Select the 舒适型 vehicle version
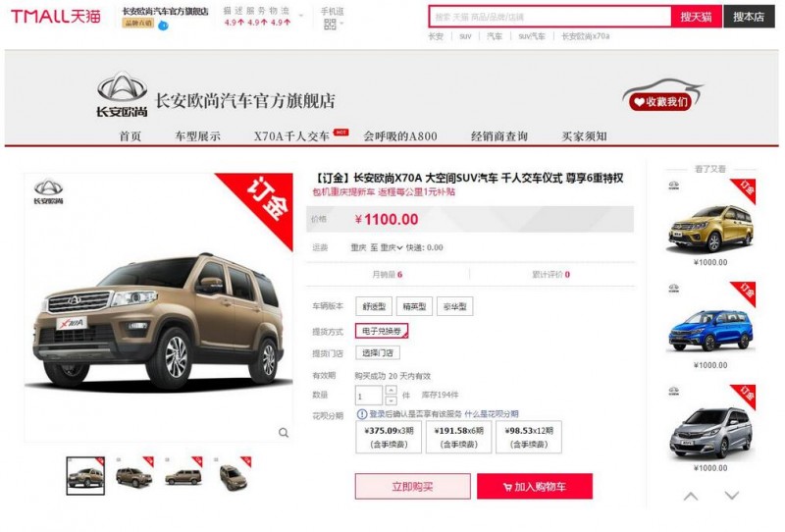The height and width of the screenshot is (532, 785). [x=374, y=306]
